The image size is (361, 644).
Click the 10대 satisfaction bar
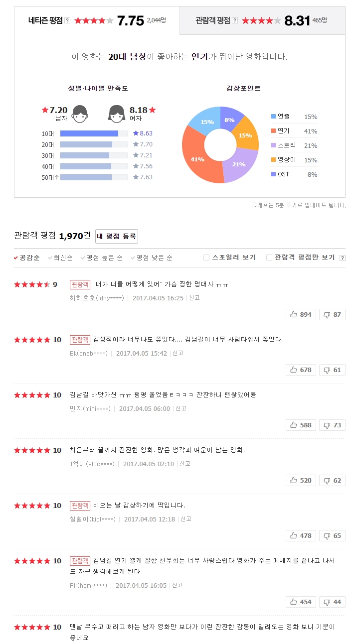89,133
